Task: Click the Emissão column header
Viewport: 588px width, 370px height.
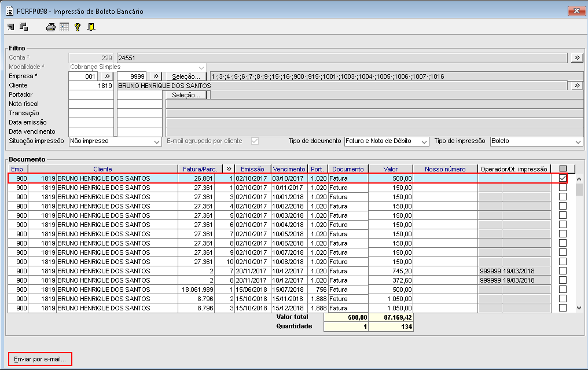Action: pyautogui.click(x=252, y=169)
